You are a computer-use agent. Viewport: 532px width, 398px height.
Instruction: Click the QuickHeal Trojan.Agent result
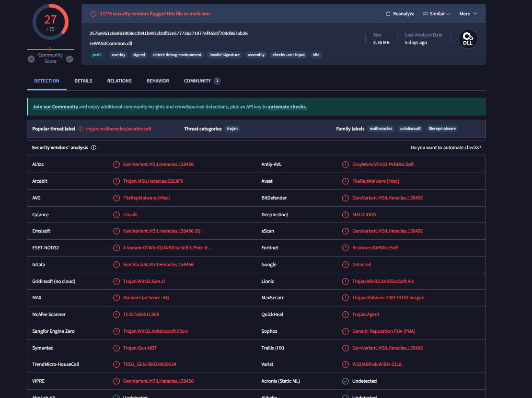click(365, 315)
